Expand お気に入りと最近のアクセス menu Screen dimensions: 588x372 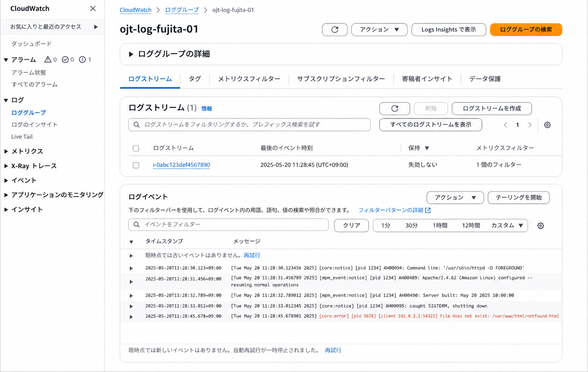tap(96, 27)
